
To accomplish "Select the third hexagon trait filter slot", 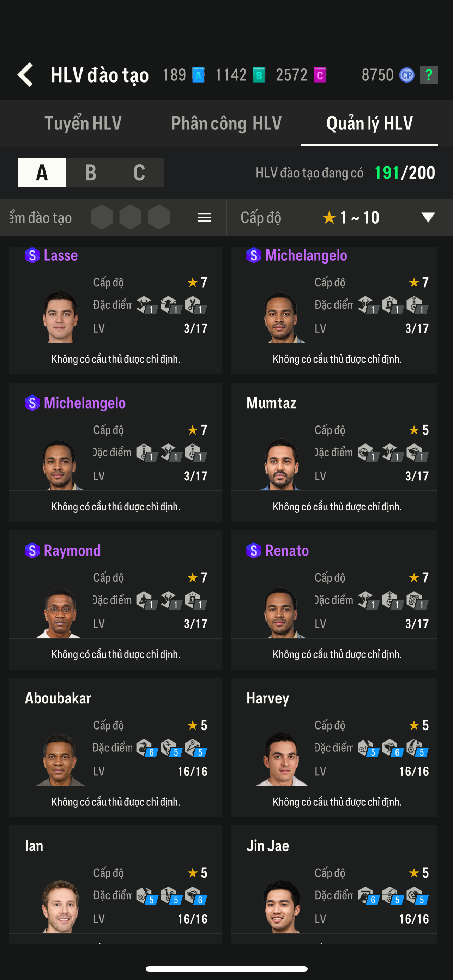I will click(159, 217).
